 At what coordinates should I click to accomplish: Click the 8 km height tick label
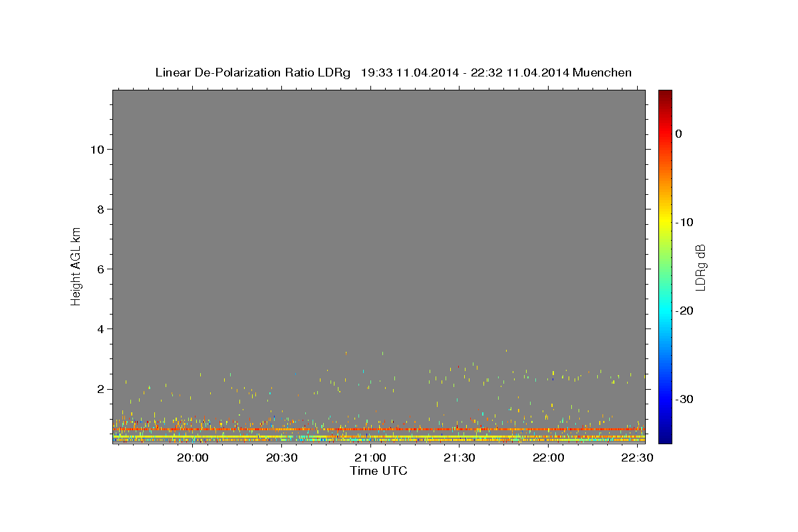(99, 209)
